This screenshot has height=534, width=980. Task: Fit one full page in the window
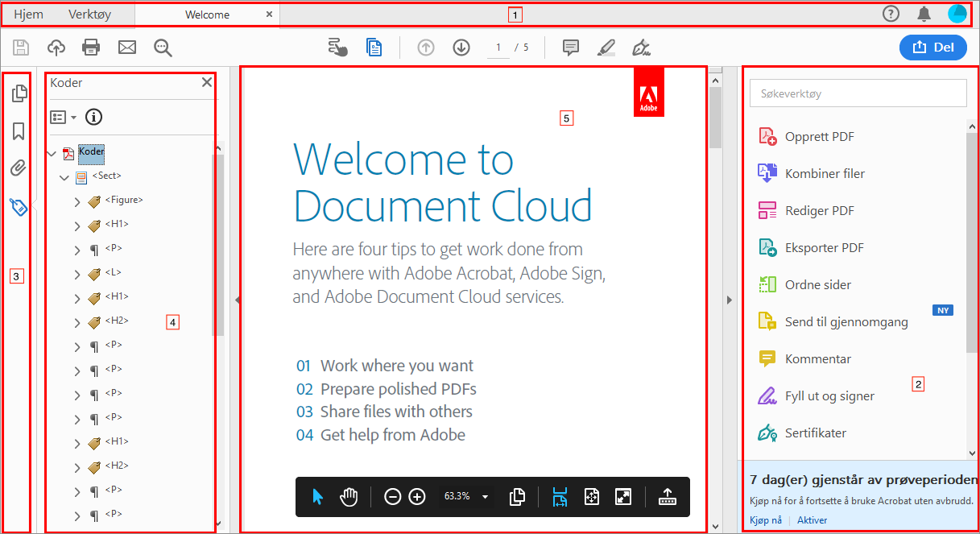[x=592, y=497]
